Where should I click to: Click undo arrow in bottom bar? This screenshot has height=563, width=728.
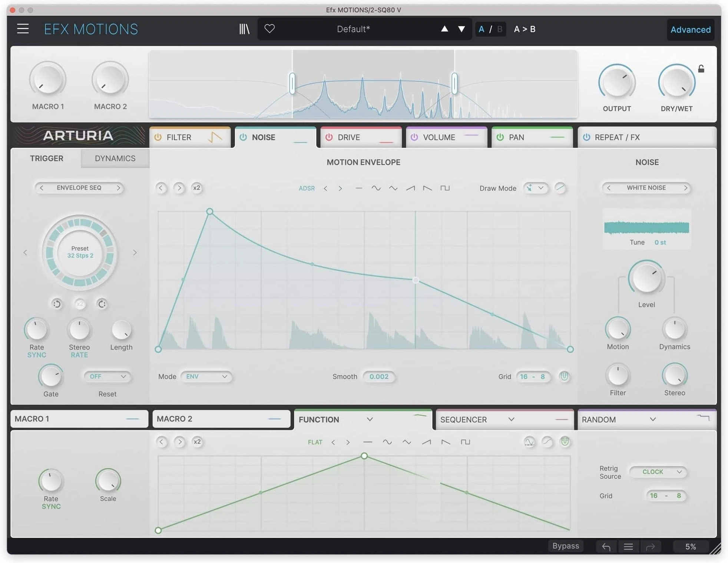[606, 546]
